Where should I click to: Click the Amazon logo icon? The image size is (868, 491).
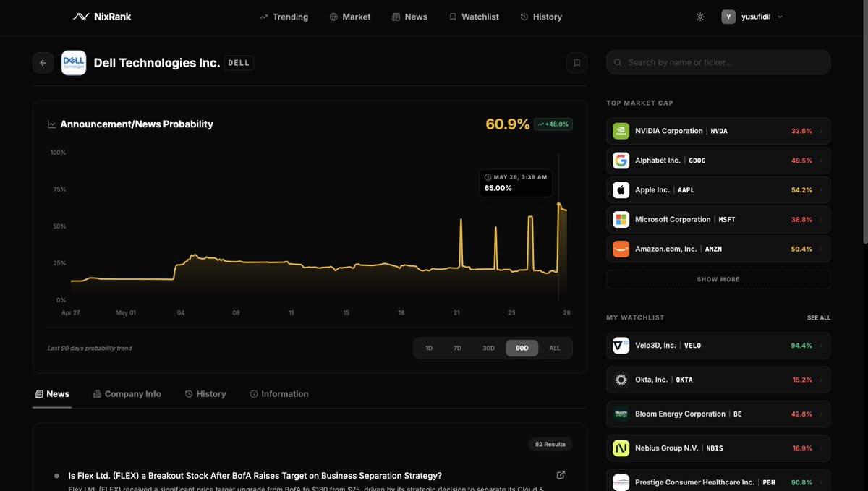click(621, 249)
